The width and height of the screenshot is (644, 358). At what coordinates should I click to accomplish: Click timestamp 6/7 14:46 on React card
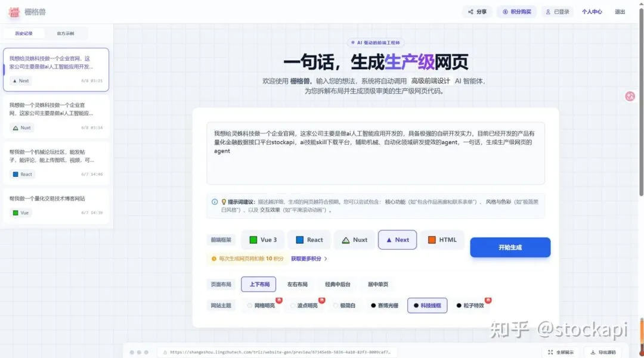(92, 175)
